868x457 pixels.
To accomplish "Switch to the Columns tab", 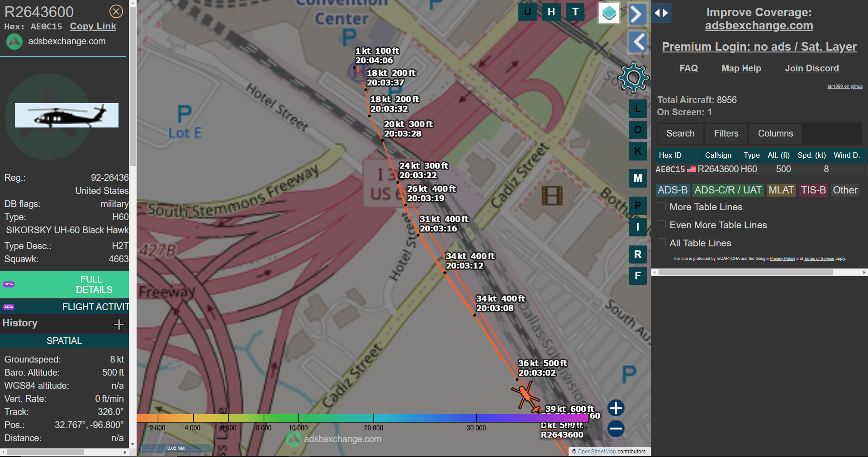I will 775,133.
